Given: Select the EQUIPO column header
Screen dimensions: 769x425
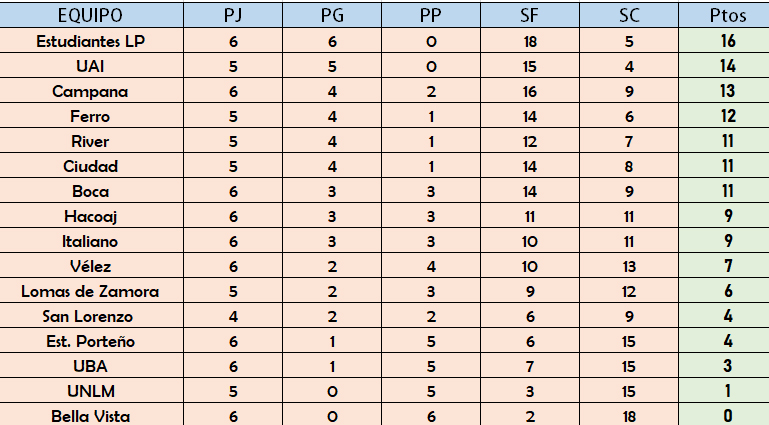Looking at the screenshot, I should click(91, 15).
